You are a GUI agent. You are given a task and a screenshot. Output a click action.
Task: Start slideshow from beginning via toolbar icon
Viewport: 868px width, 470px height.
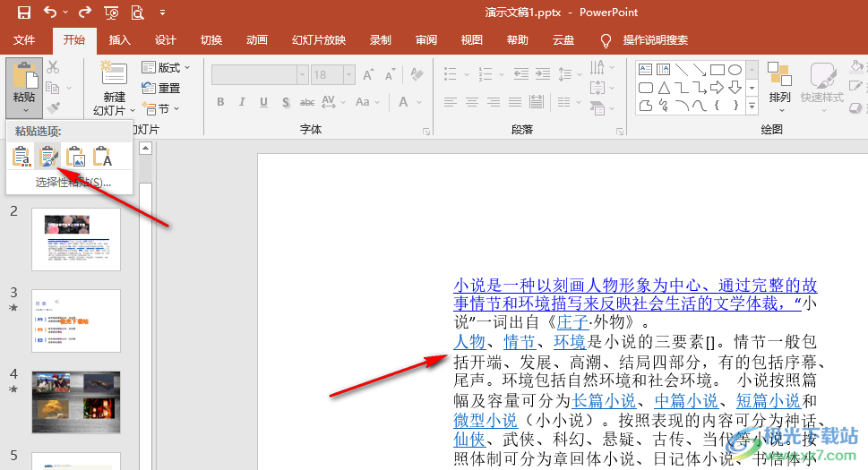(x=111, y=13)
